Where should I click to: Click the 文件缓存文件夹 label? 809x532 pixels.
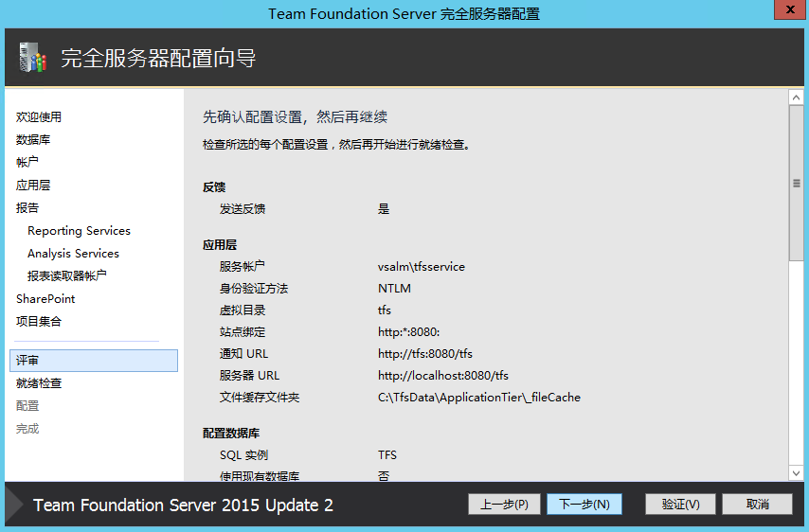point(260,397)
